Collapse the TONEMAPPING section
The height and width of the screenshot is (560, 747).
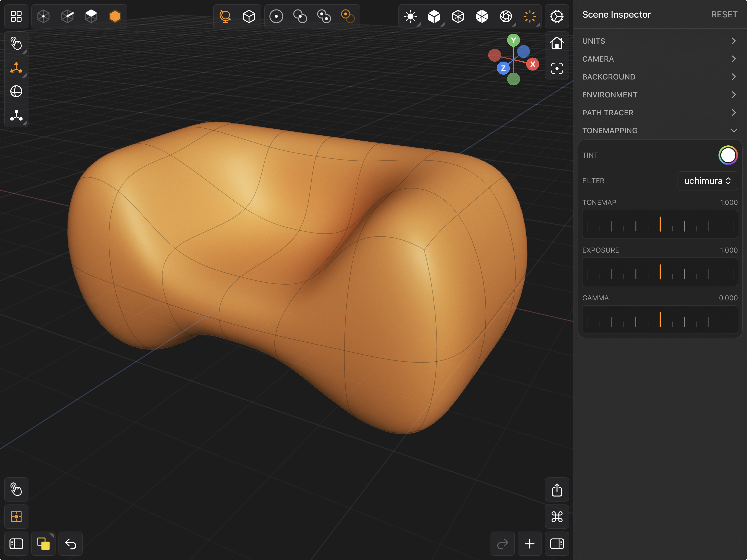[660, 130]
